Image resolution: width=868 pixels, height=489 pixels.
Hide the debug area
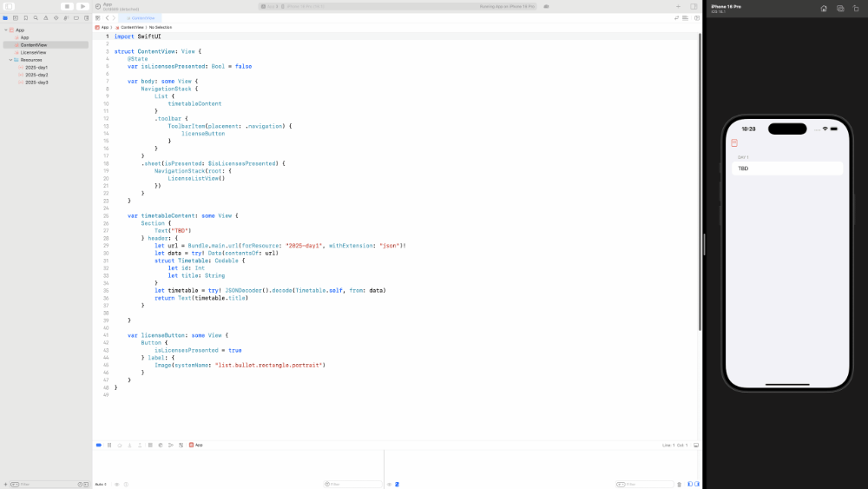[696, 446]
